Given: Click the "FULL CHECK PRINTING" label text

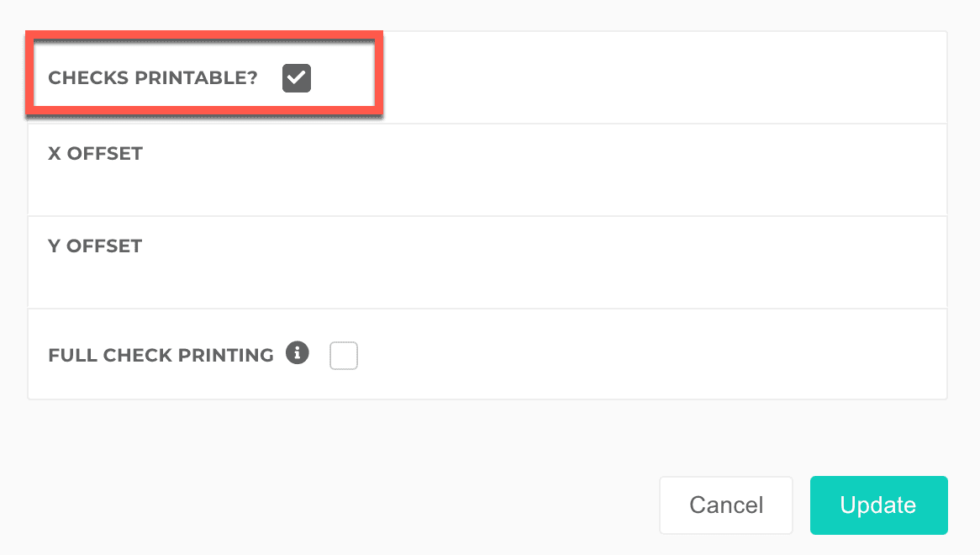Looking at the screenshot, I should pyautogui.click(x=161, y=355).
